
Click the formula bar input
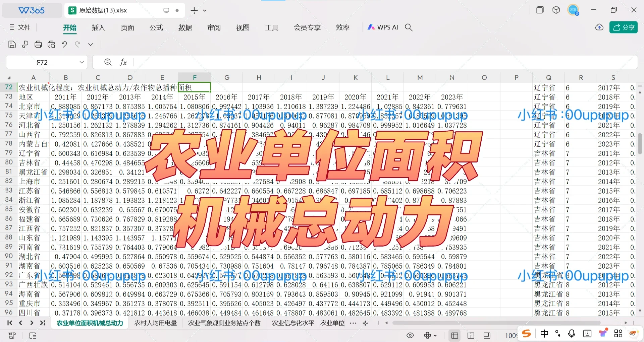point(385,62)
